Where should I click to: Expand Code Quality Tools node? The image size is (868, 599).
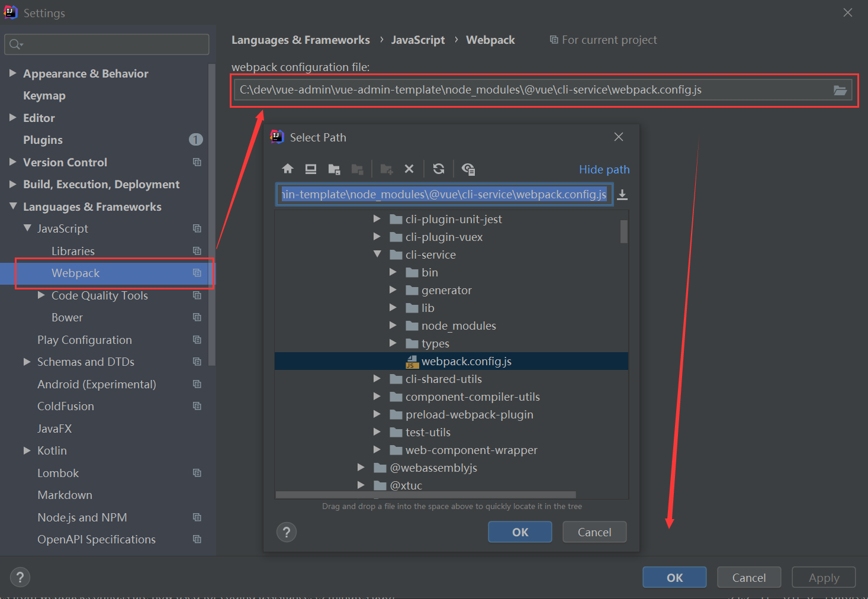41,295
